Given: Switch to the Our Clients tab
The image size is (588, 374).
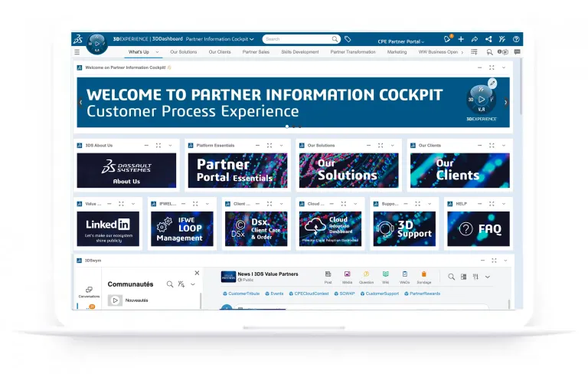Looking at the screenshot, I should pyautogui.click(x=220, y=52).
